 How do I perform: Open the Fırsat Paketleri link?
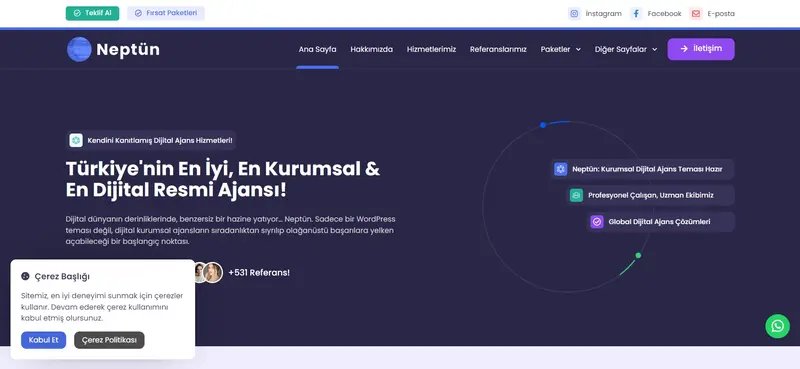[166, 13]
